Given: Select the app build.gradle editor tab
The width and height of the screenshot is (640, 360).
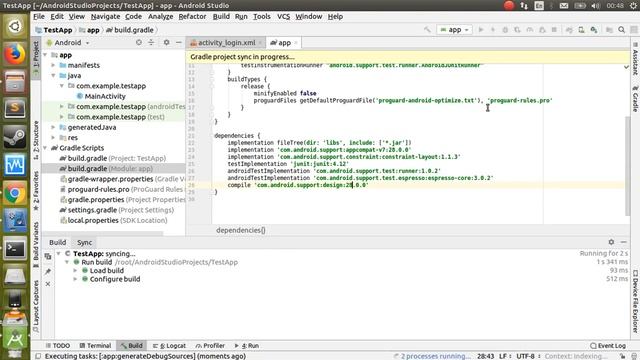Looking at the screenshot, I should click(x=284, y=42).
